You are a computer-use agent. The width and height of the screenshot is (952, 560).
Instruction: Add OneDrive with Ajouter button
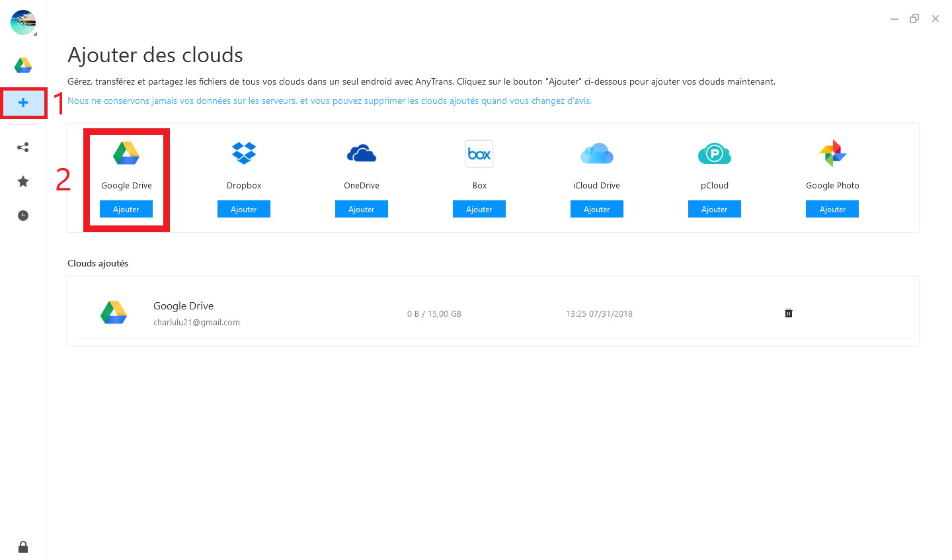point(362,209)
